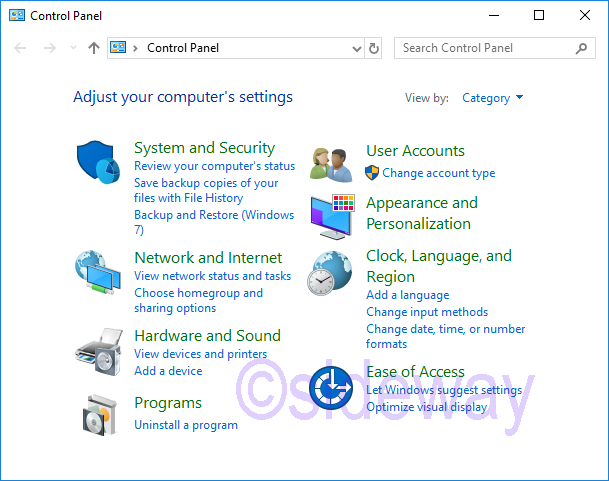Open Uninstall a program link
This screenshot has width=609, height=481.
186,425
